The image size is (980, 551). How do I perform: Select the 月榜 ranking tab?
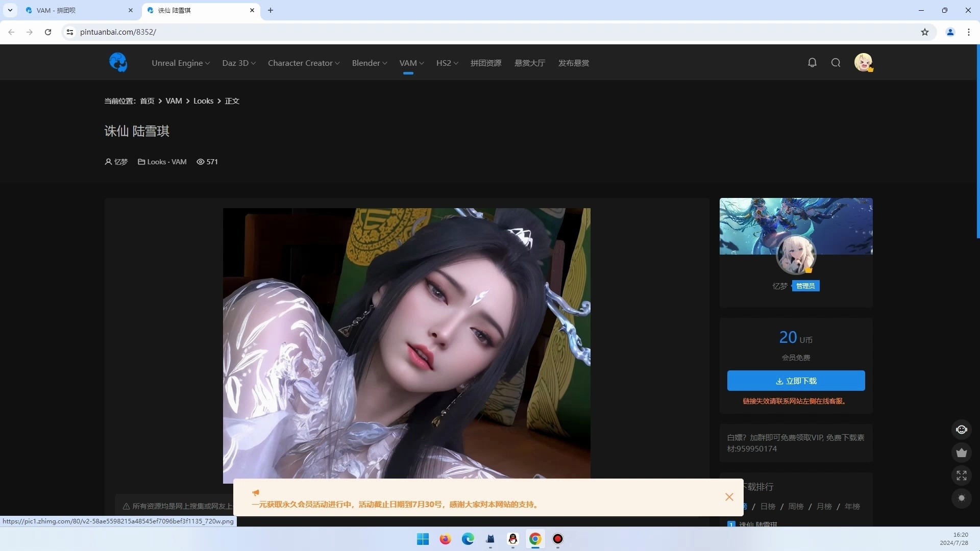tap(824, 506)
